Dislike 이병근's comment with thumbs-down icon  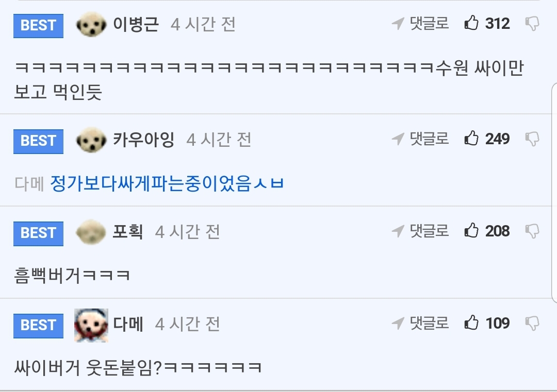532,24
